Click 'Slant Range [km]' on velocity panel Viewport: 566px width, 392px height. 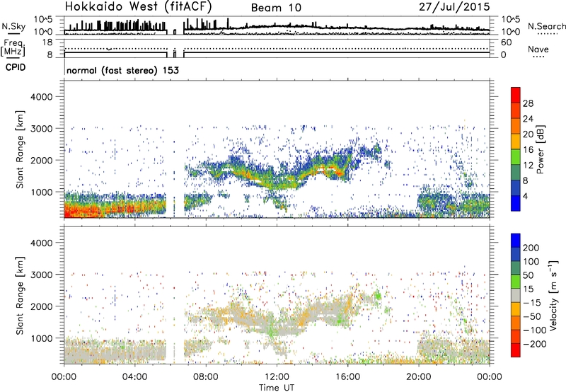[x=20, y=295]
